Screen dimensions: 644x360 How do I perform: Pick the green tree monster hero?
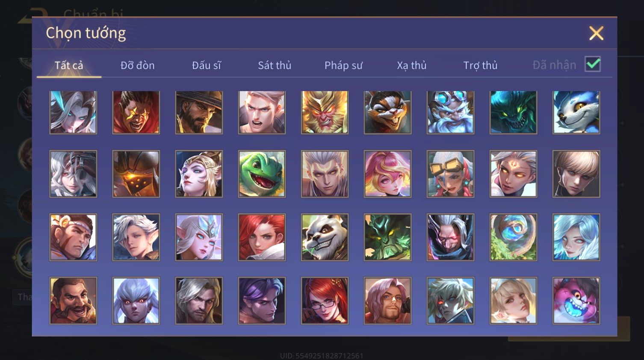[387, 237]
